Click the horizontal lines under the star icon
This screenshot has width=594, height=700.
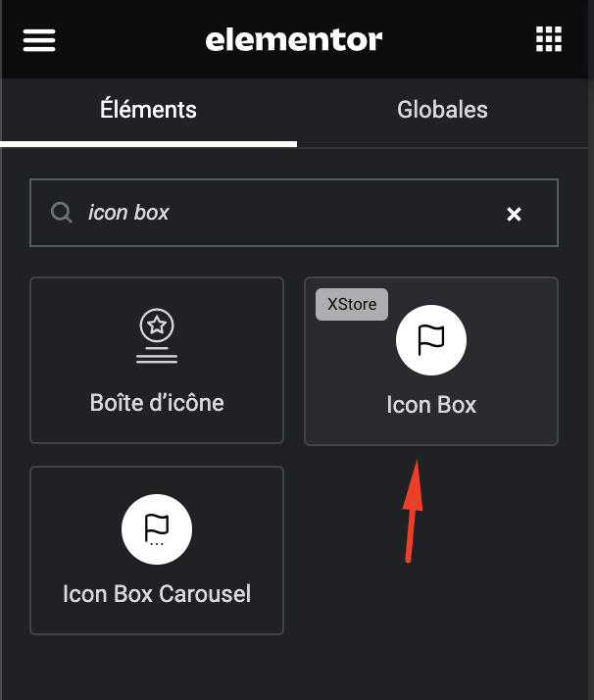(157, 355)
